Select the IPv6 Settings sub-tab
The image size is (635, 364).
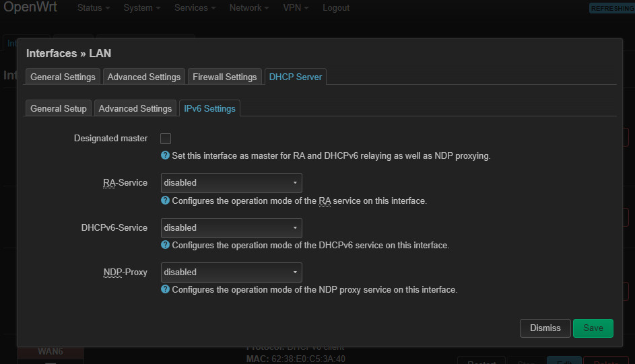209,108
